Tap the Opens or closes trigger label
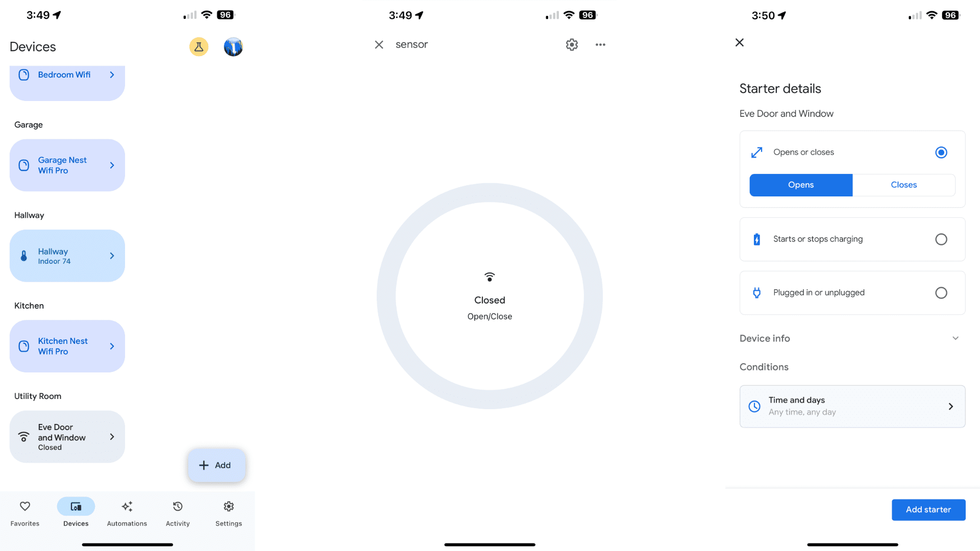This screenshot has width=980, height=551. (x=804, y=152)
